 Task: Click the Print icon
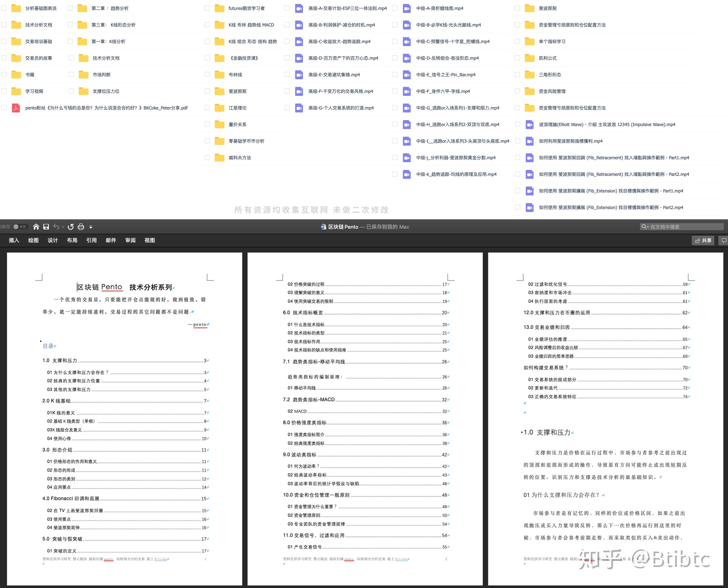coord(81,227)
